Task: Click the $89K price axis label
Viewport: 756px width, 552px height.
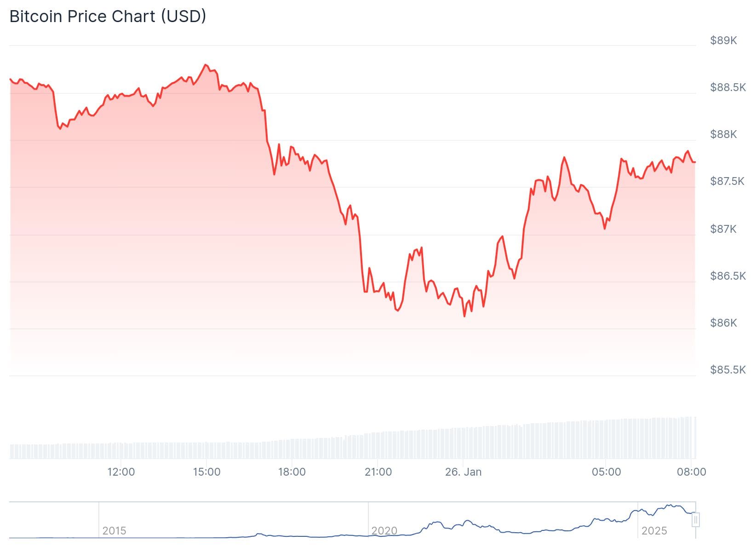Action: pos(723,40)
